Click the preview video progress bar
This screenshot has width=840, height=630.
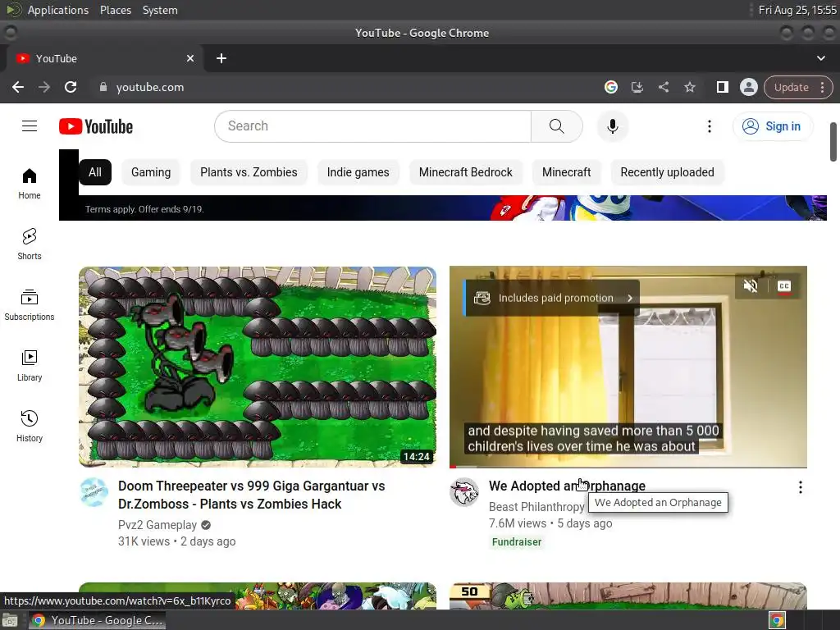[628, 467]
